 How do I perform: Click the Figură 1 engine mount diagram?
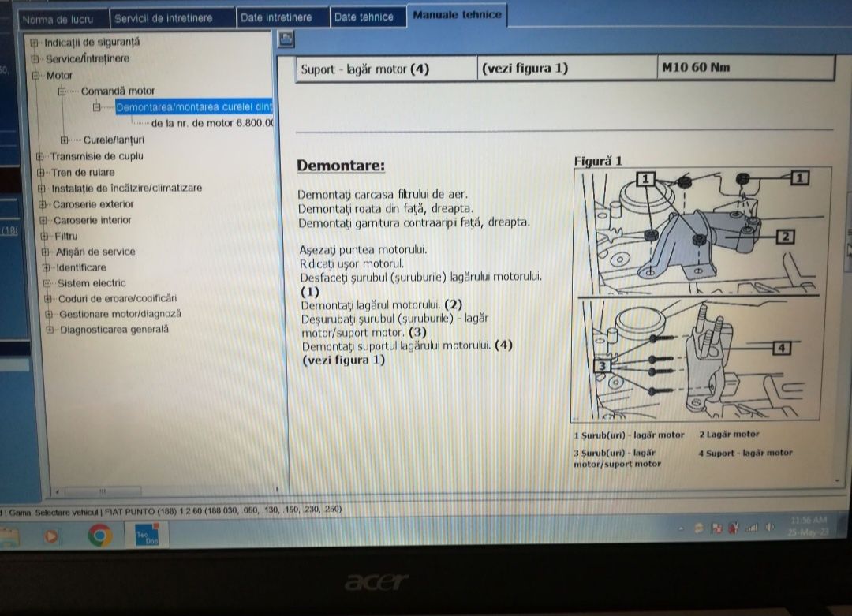(x=698, y=294)
